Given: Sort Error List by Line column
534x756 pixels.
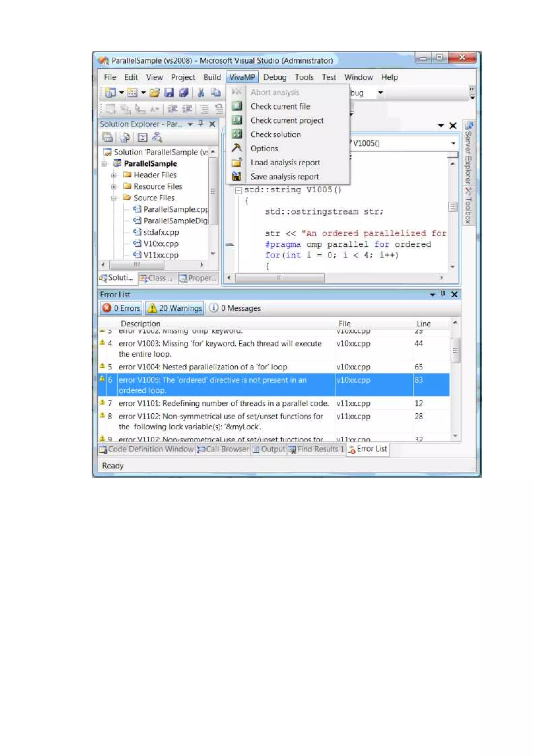Looking at the screenshot, I should (431, 324).
